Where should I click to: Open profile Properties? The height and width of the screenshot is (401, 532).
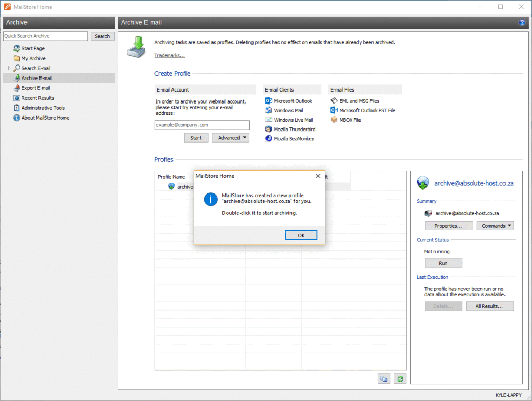pos(449,226)
